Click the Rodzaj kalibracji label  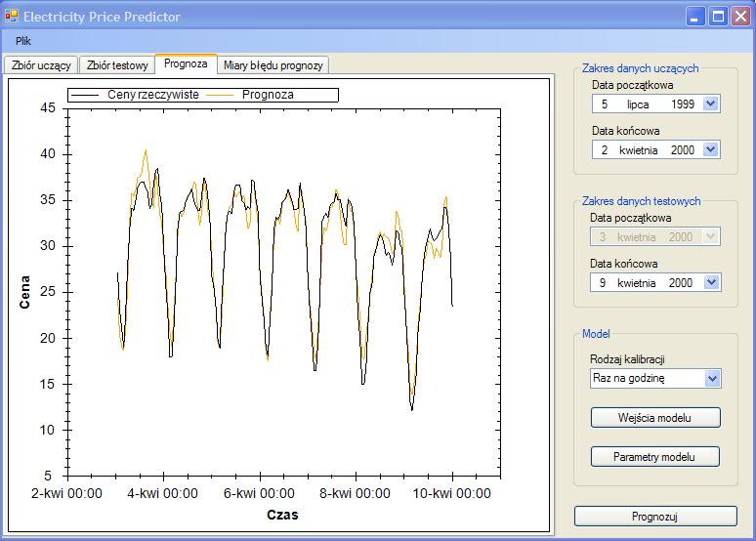627,359
